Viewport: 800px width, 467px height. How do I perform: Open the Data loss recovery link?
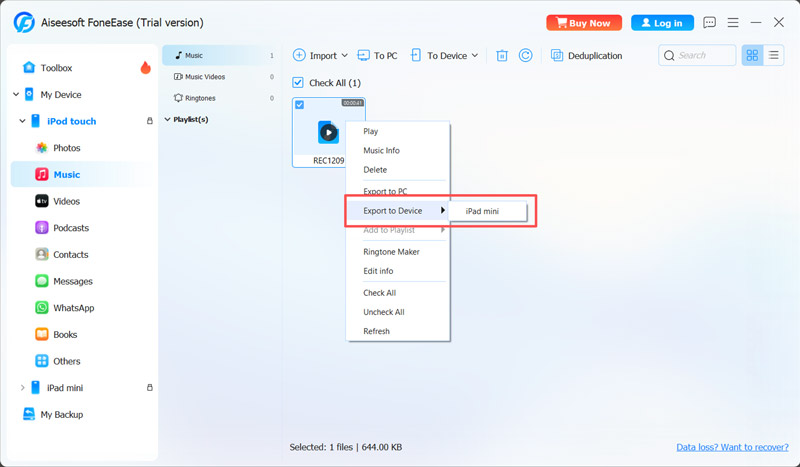tap(732, 447)
